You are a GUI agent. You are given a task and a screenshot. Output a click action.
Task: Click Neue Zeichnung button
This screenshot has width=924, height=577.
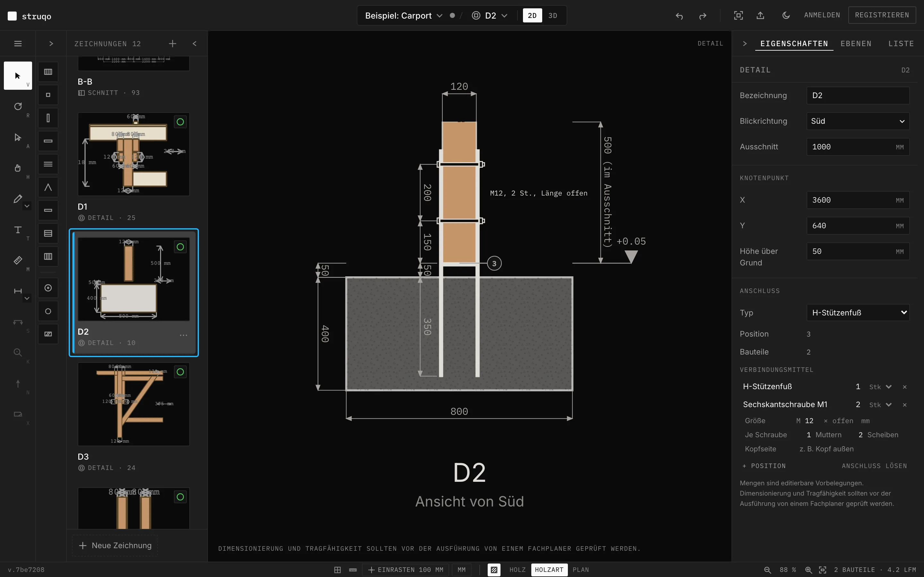coord(115,545)
